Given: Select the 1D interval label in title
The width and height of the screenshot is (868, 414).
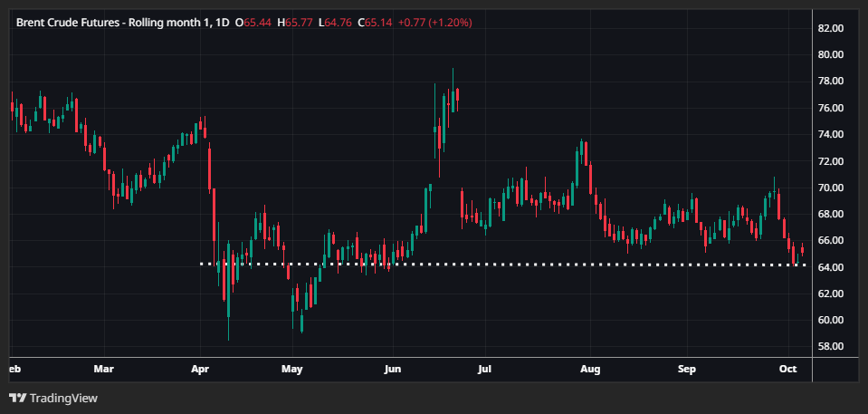Looking at the screenshot, I should point(222,22).
